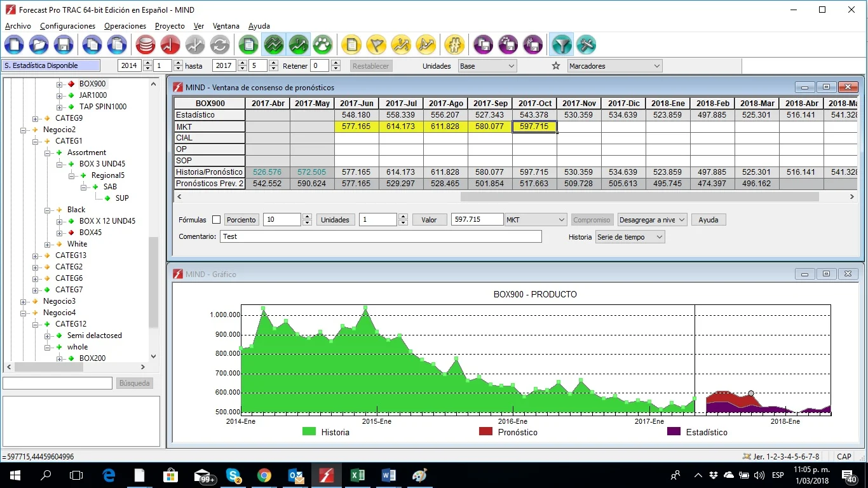Open the Ayuda menu
This screenshot has height=488, width=868.
259,26
